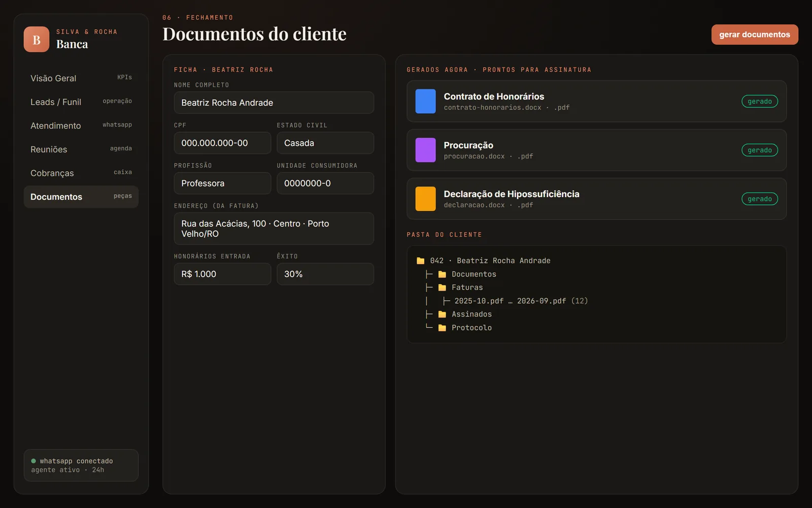Click the Profissão field showing Professora
The height and width of the screenshot is (508, 812).
pos(222,183)
